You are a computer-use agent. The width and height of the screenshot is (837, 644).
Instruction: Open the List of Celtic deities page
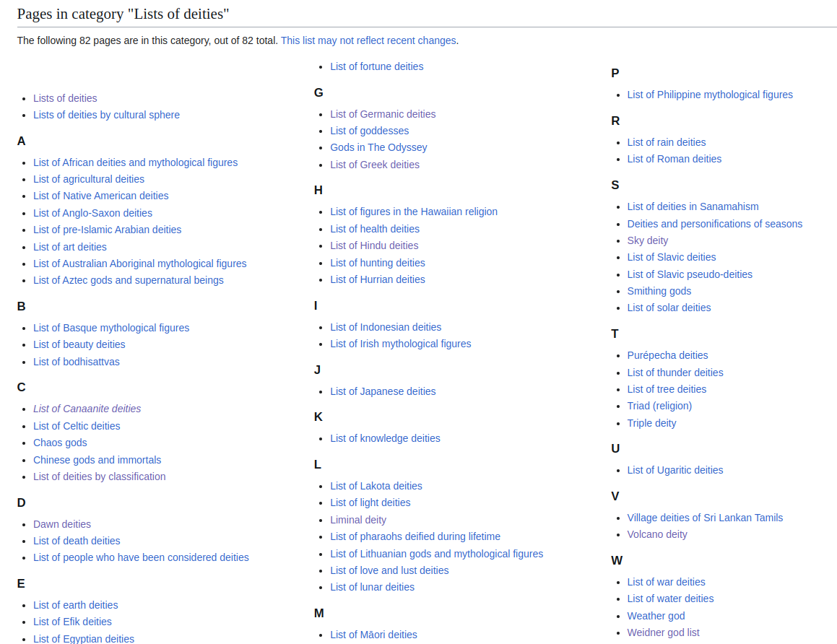click(x=76, y=425)
